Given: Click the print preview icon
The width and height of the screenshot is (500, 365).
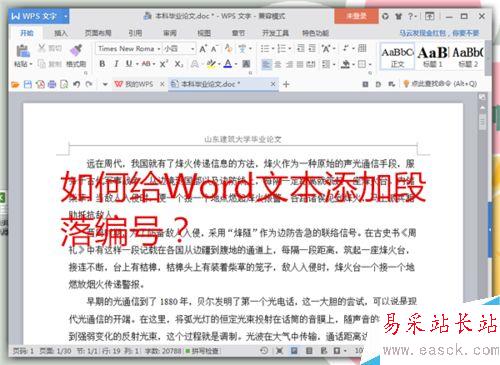Looking at the screenshot, I should click(x=64, y=84).
